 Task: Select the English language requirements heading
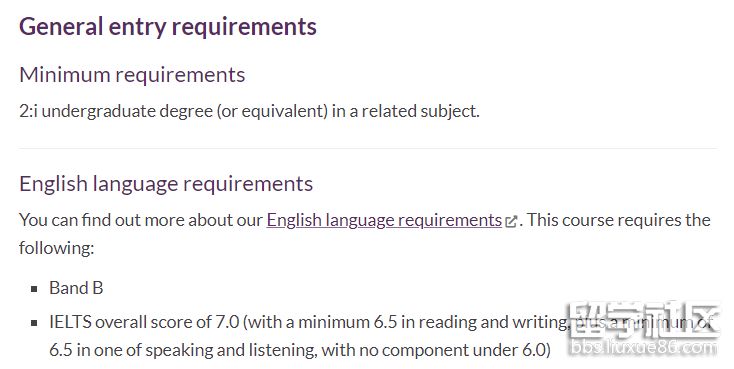tap(166, 184)
